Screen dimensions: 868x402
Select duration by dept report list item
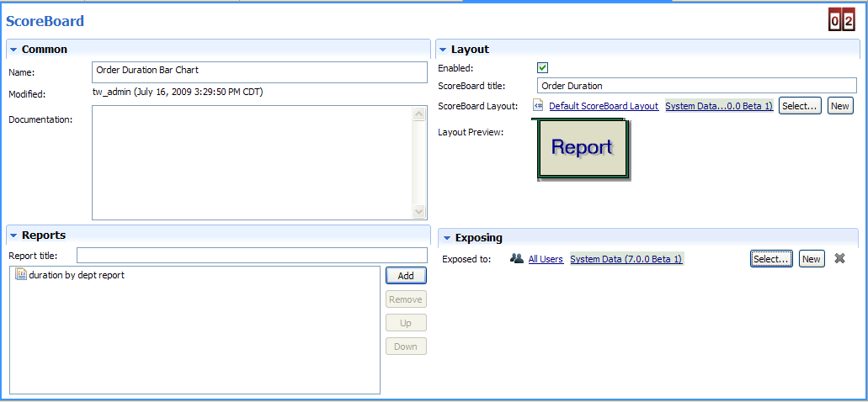point(77,275)
